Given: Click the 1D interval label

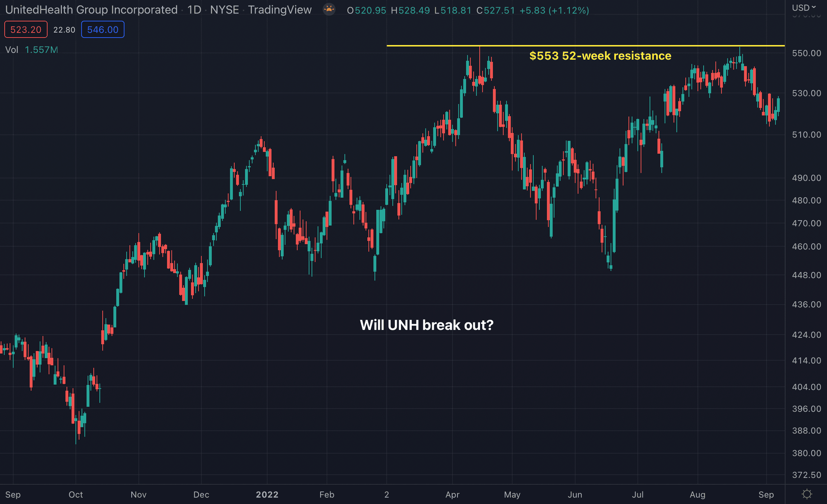Looking at the screenshot, I should pos(194,10).
